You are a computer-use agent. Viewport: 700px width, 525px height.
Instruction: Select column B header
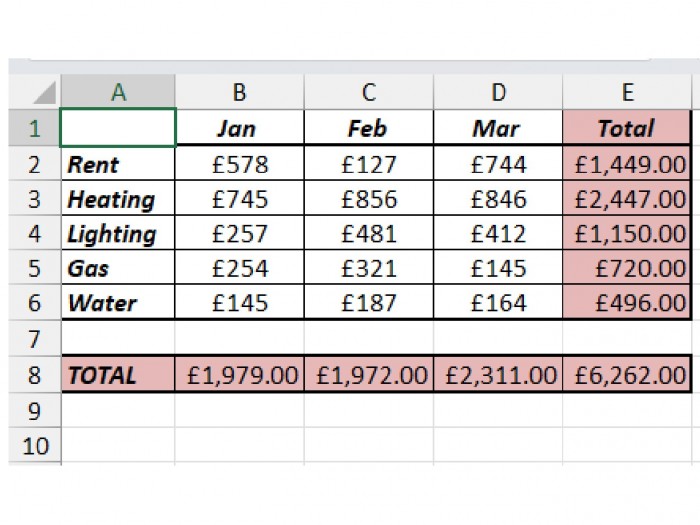tap(240, 93)
